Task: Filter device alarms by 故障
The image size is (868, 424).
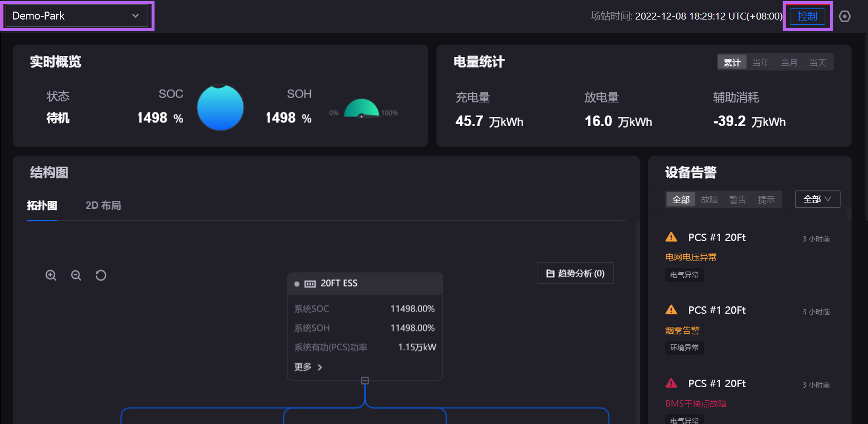Action: click(x=709, y=199)
